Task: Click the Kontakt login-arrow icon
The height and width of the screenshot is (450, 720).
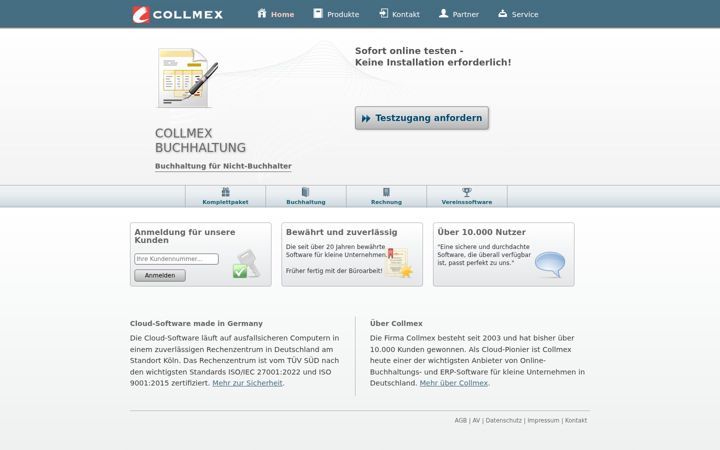Action: pyautogui.click(x=383, y=13)
